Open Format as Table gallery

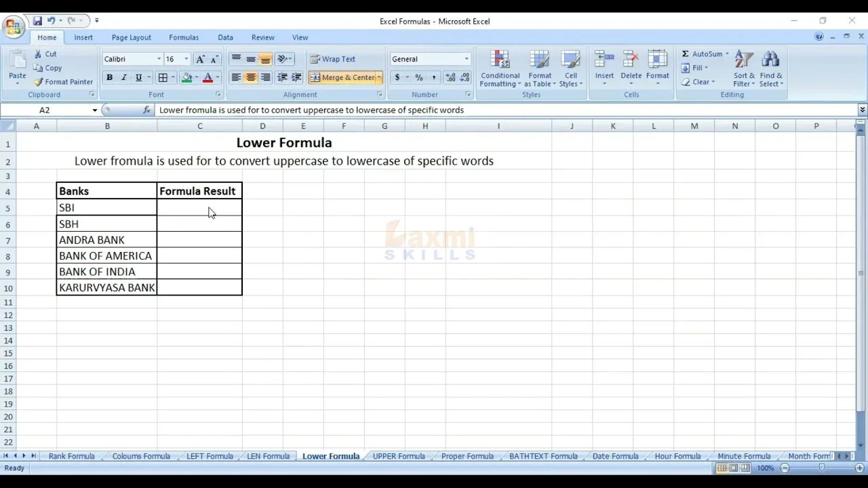(540, 68)
